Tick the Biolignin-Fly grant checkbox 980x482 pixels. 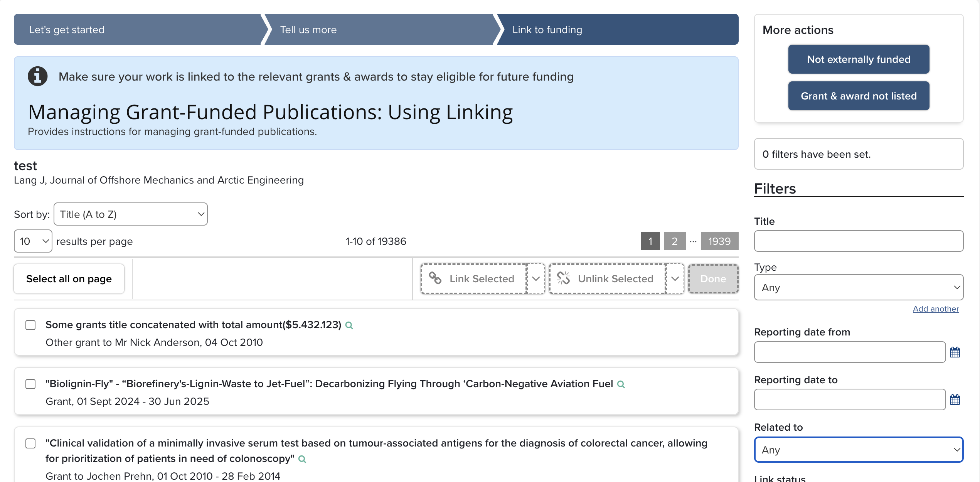pyautogui.click(x=30, y=384)
